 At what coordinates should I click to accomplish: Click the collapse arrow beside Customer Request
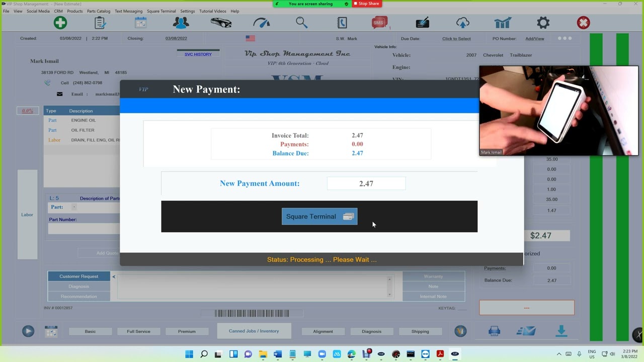(x=114, y=277)
